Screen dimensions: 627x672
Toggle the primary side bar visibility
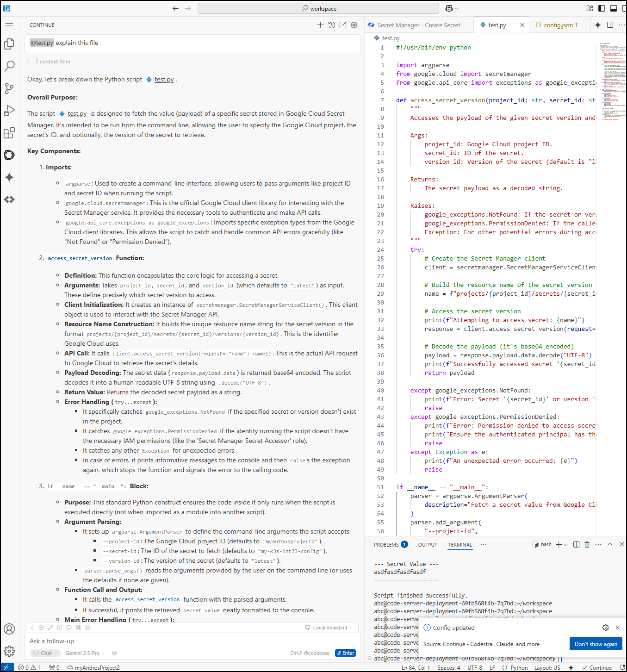[602, 8]
